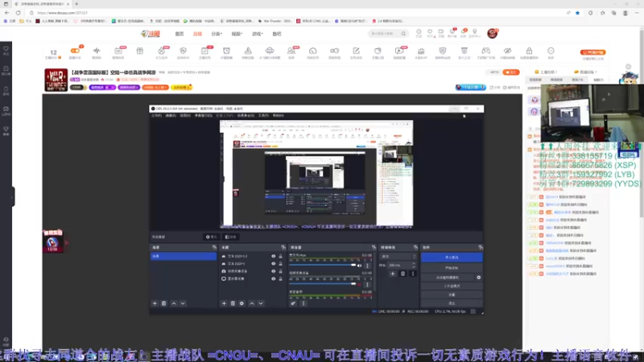This screenshot has width=644, height=362.
Task: Open virtual camera settings gear in OBS Controls
Action: (x=478, y=278)
